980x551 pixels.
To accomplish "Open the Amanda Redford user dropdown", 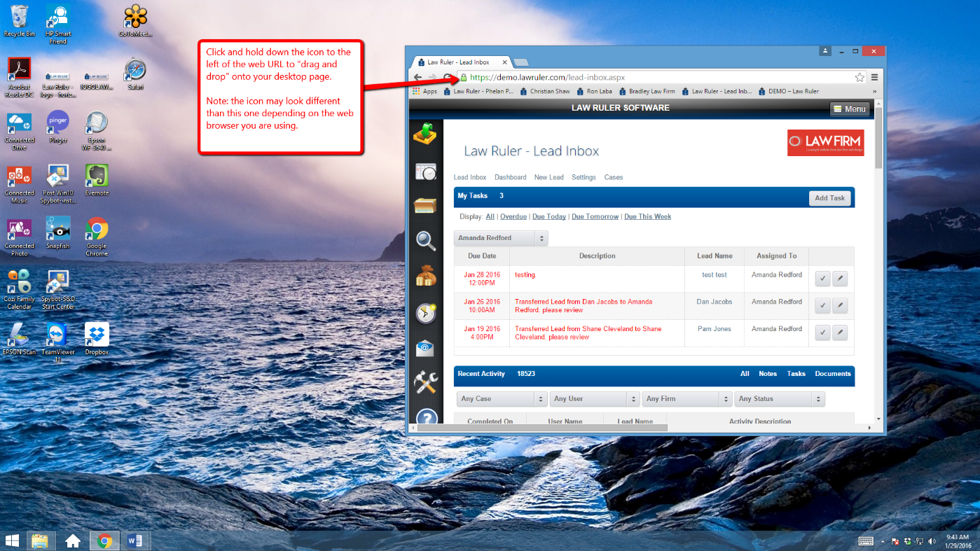I will click(501, 238).
